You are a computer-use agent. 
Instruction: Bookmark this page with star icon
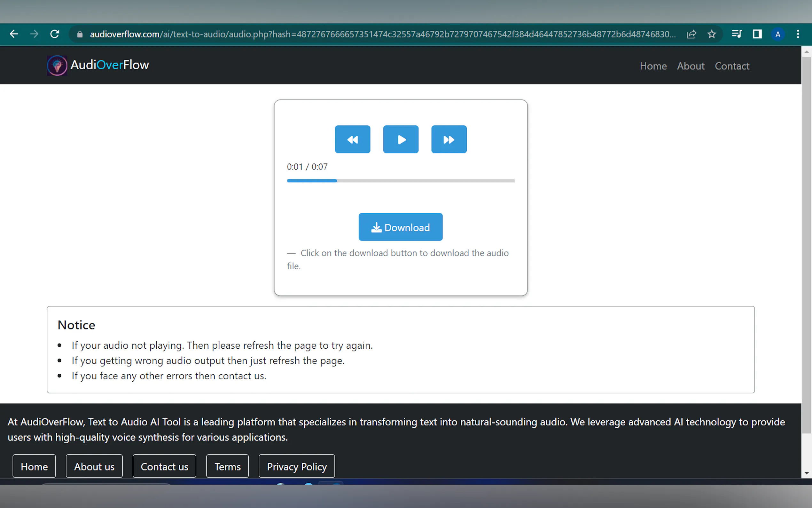711,34
